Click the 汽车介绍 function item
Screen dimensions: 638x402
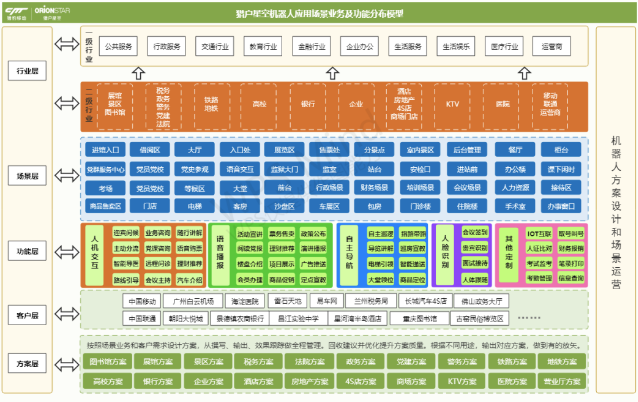pos(190,280)
